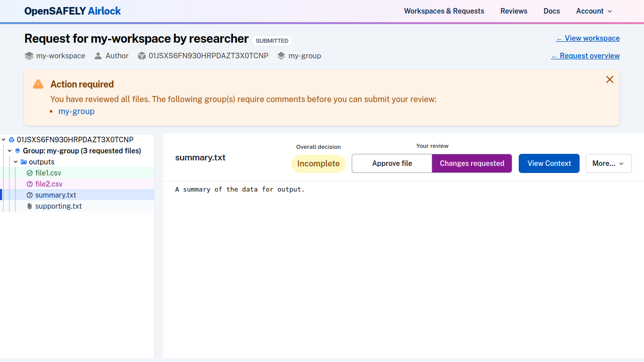The height and width of the screenshot is (362, 644).
Task: Click the pending review icon next to summary.txt
Action: (x=30, y=195)
